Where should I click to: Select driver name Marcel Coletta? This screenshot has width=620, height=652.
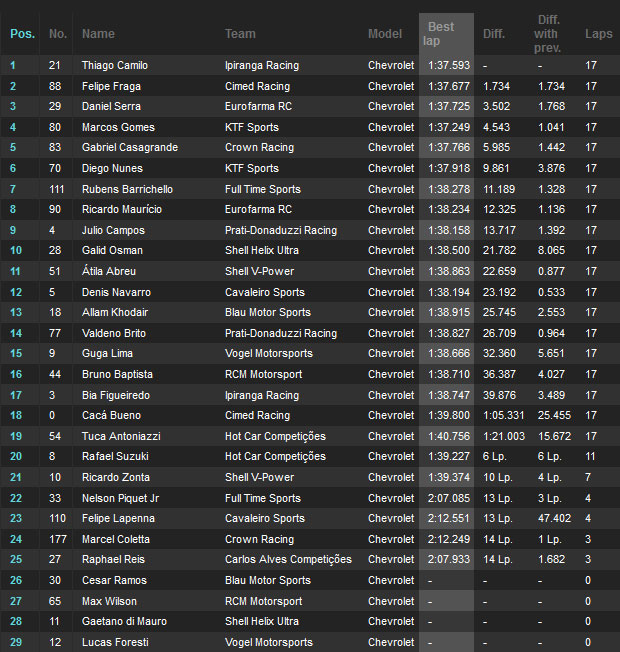(116, 539)
